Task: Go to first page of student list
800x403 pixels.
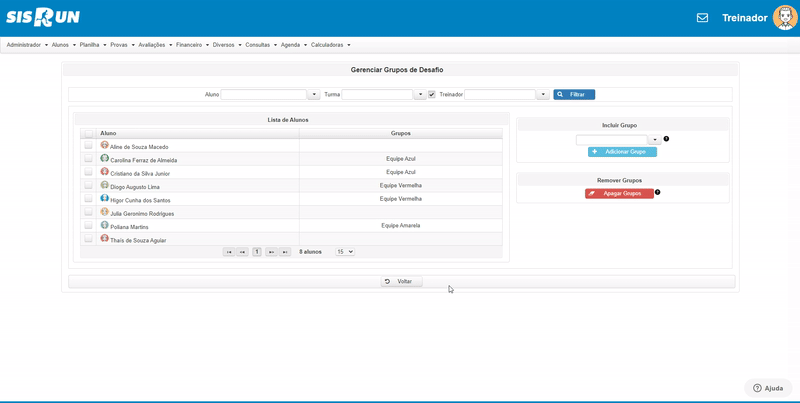Action: click(229, 252)
